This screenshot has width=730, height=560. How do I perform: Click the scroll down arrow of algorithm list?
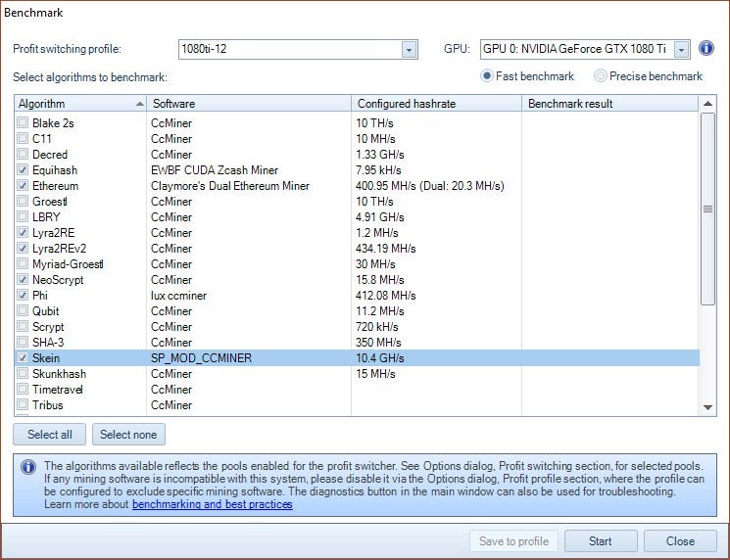tap(708, 406)
